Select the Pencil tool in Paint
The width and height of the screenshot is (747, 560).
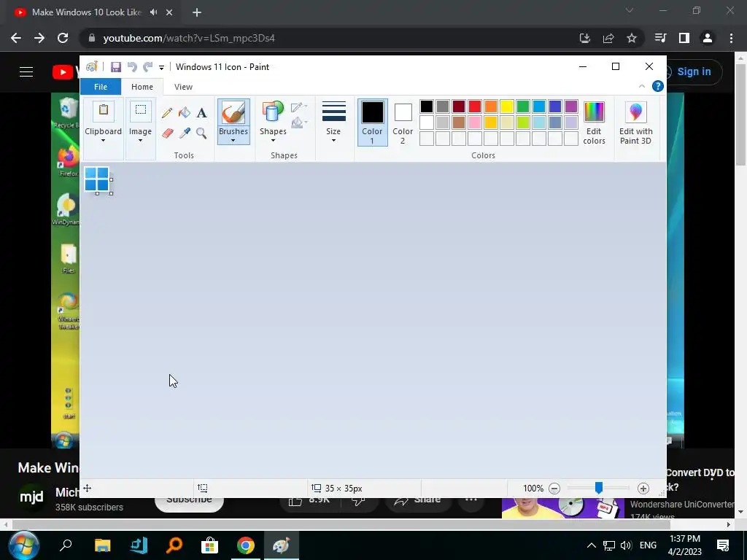tap(167, 113)
